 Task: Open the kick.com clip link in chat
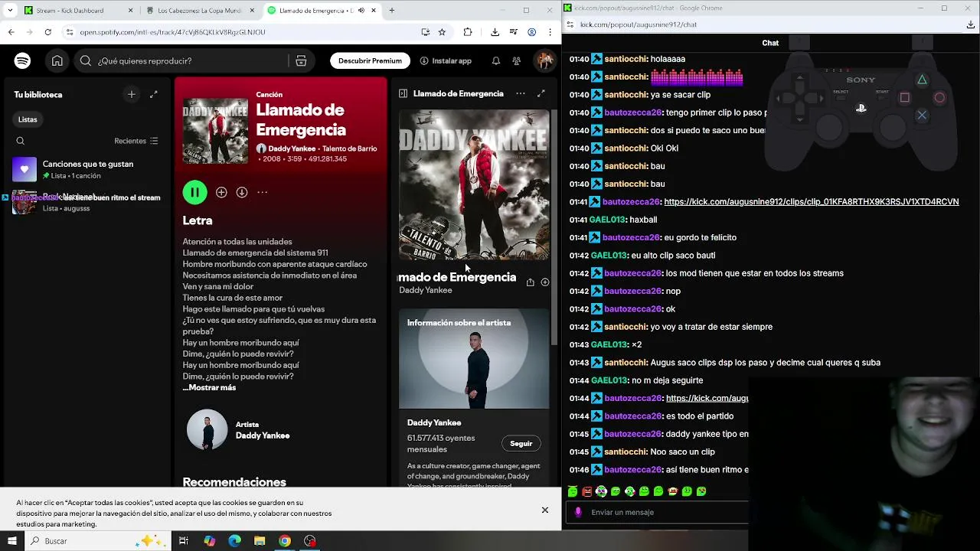[x=812, y=202]
